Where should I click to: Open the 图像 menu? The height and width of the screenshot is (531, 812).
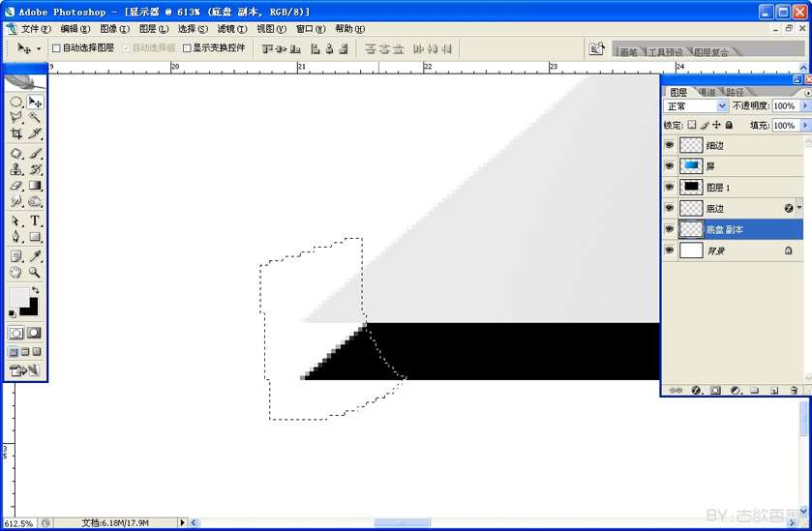pyautogui.click(x=114, y=29)
